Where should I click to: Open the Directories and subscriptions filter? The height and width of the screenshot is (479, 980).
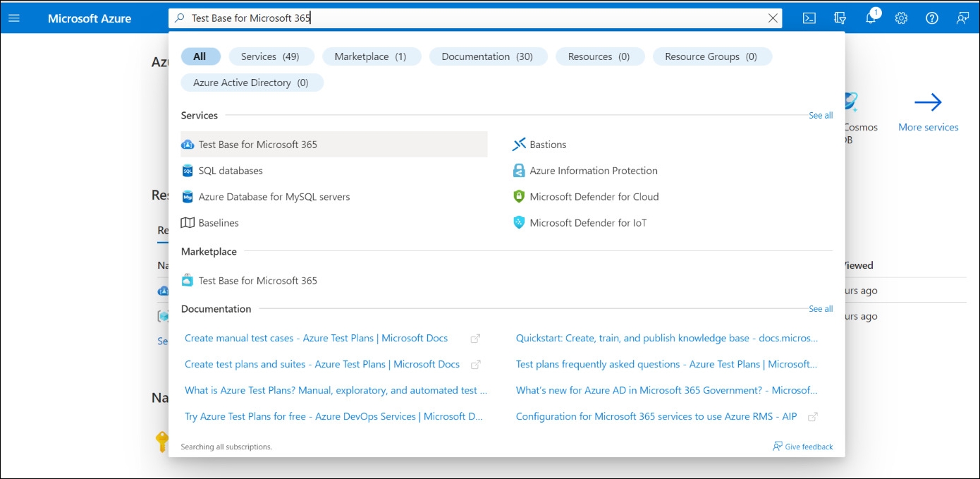[x=840, y=18]
